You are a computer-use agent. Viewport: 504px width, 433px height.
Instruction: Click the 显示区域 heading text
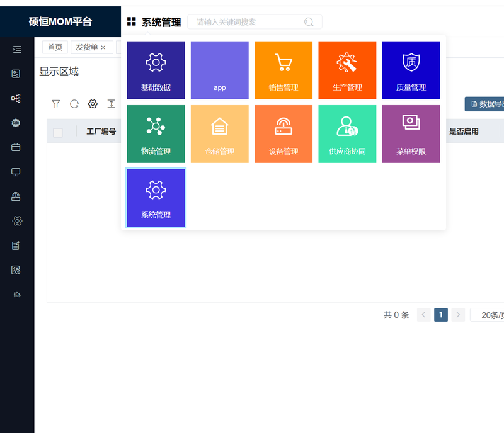click(x=59, y=71)
